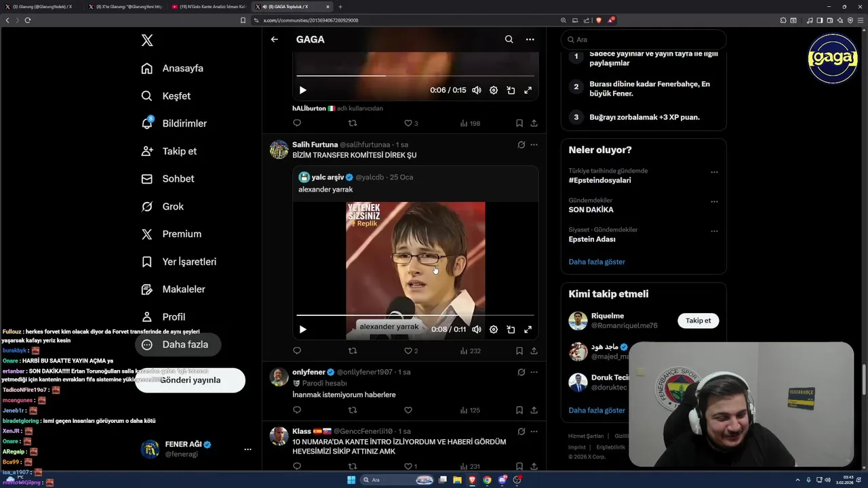This screenshot has width=868, height=488.
Task: Show more trends Daha fazla göster
Action: point(597,262)
